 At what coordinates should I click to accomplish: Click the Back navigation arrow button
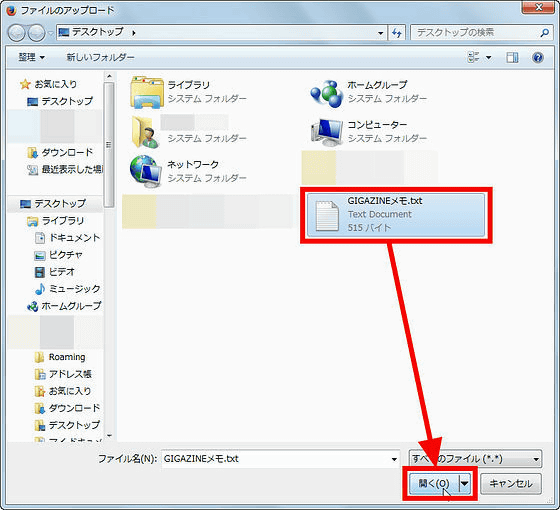[x=17, y=33]
